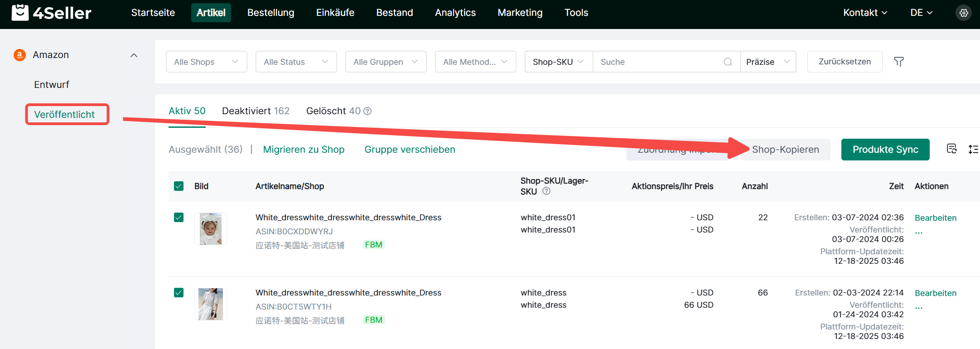Open the Bestellung menu
Image resolution: width=980 pixels, height=349 pixels.
pyautogui.click(x=270, y=13)
